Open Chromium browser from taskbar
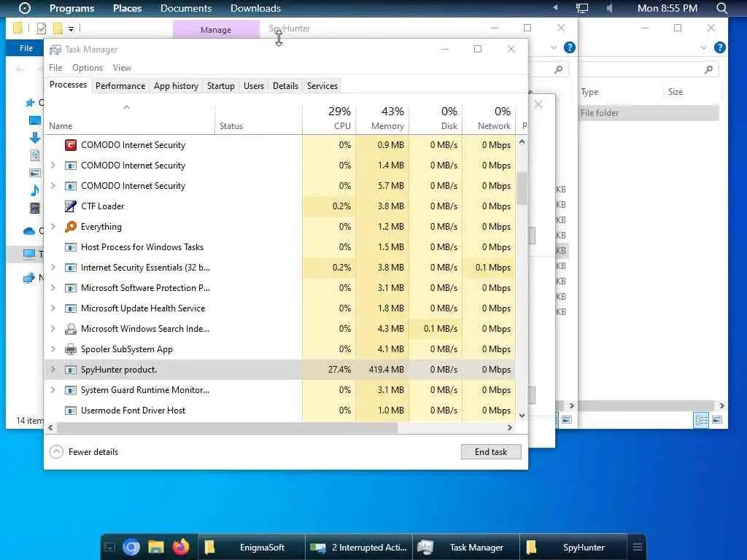Viewport: 747px width, 560px height. click(x=131, y=547)
